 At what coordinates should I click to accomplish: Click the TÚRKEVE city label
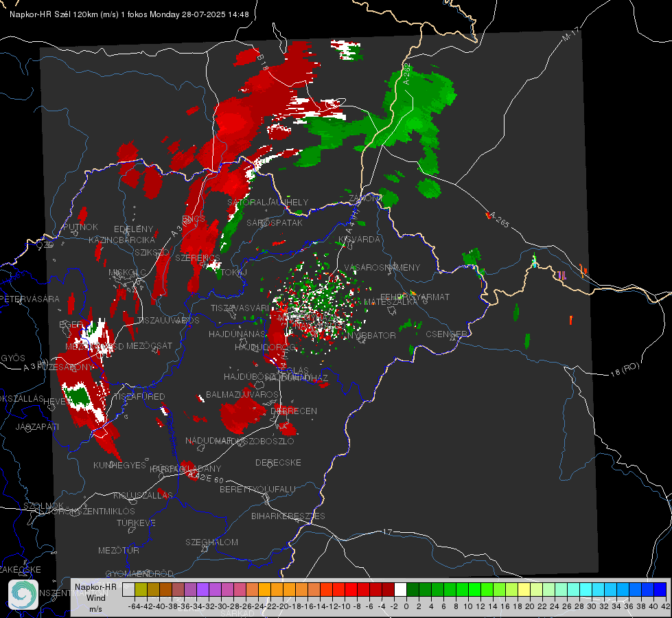coord(136,523)
